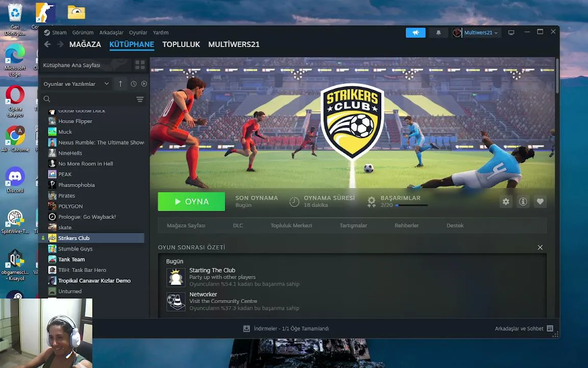Screen dimensions: 588x368
Task: Open the MULTİWERS21 profile tab
Action: pyautogui.click(x=234, y=44)
